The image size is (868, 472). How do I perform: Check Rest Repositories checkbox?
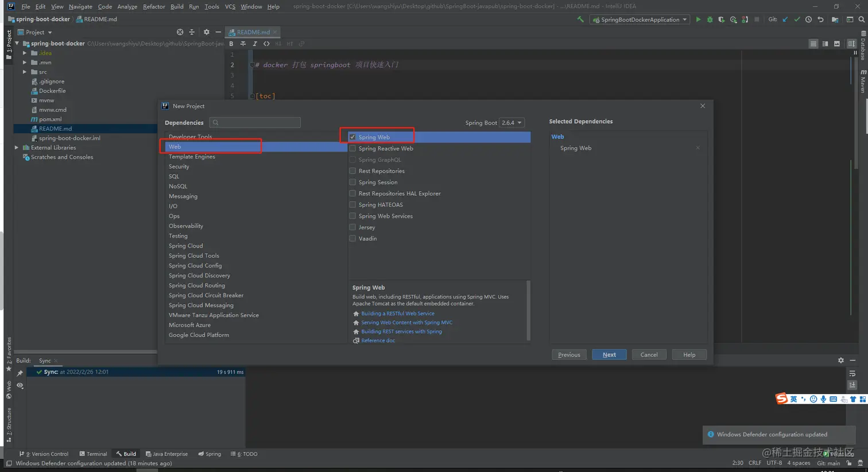[352, 171]
